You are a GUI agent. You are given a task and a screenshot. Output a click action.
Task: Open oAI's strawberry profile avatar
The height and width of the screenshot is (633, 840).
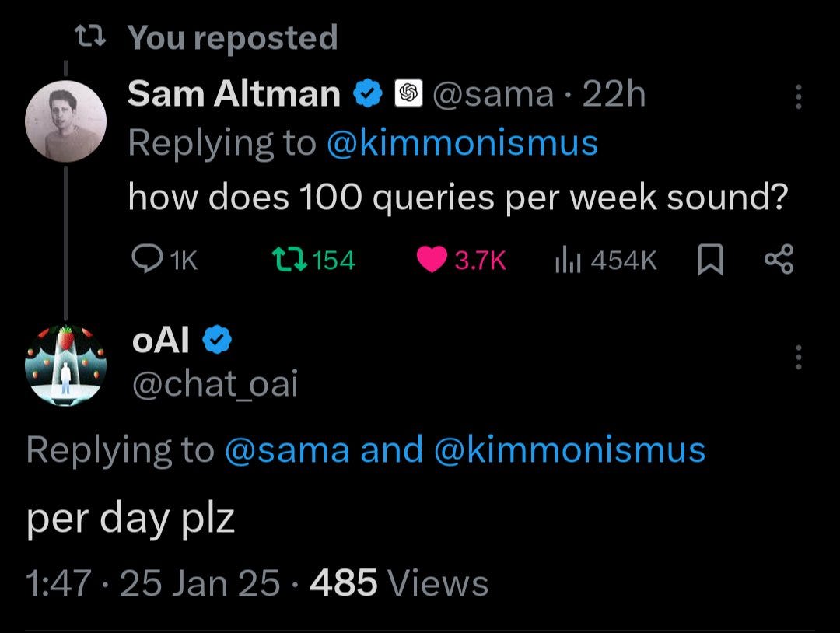click(65, 364)
